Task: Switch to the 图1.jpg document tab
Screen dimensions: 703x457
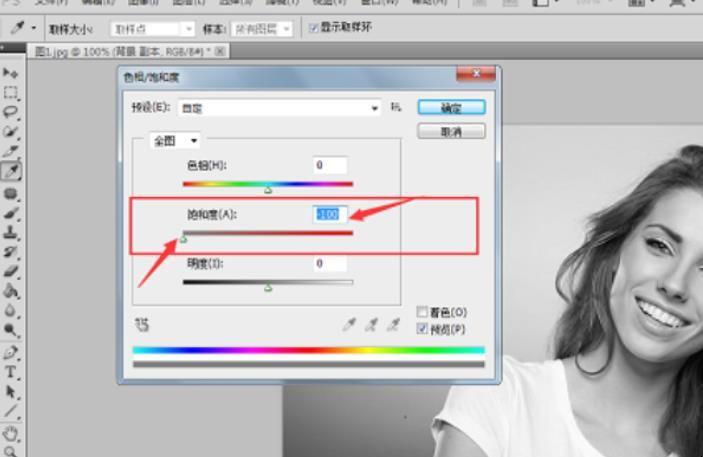Action: 120,50
